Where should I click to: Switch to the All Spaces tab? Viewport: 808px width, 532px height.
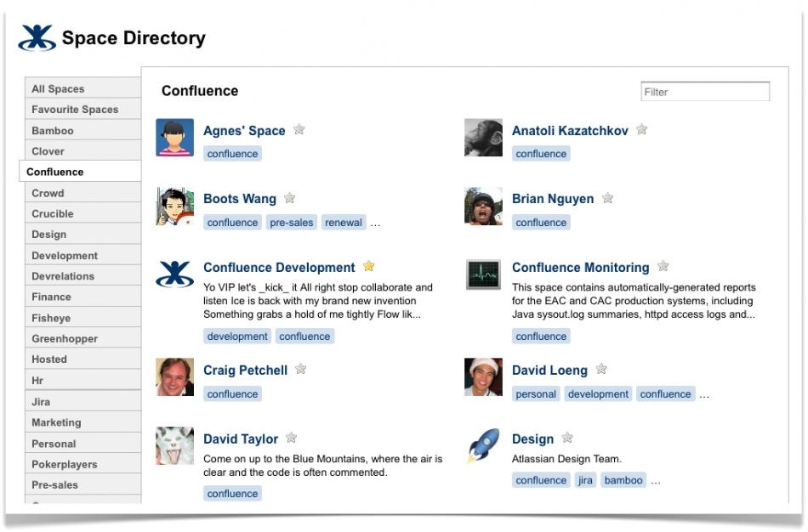pos(83,88)
